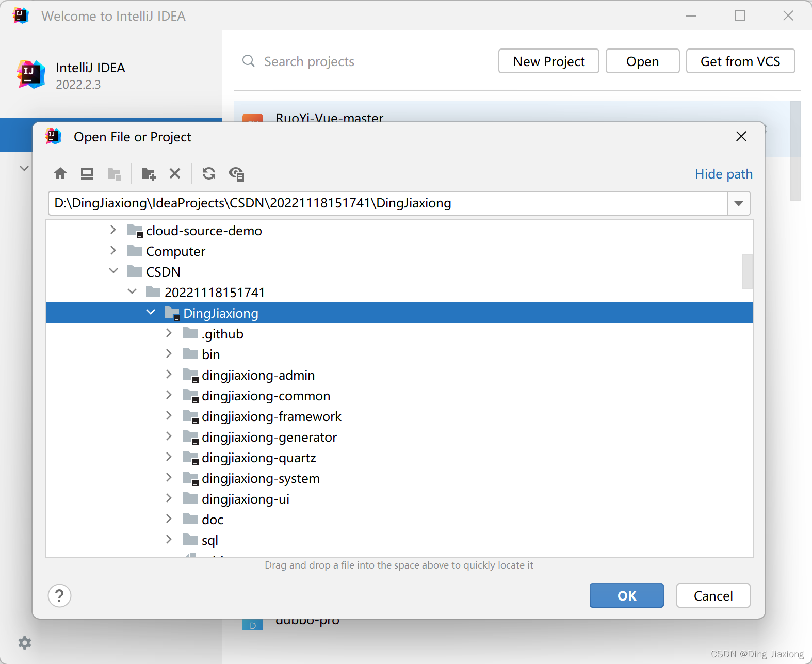This screenshot has width=812, height=664.
Task: Click the file tree vertical scrollbar
Action: [x=748, y=271]
